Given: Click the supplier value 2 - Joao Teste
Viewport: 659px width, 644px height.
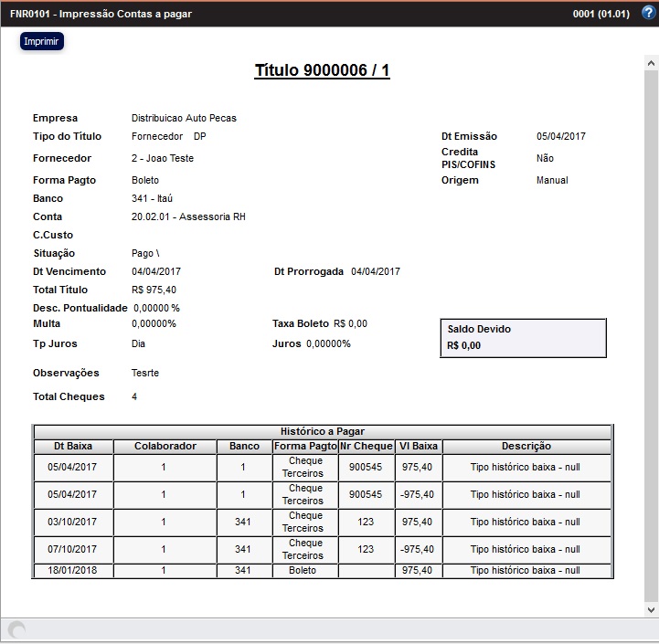Looking at the screenshot, I should pyautogui.click(x=163, y=159).
